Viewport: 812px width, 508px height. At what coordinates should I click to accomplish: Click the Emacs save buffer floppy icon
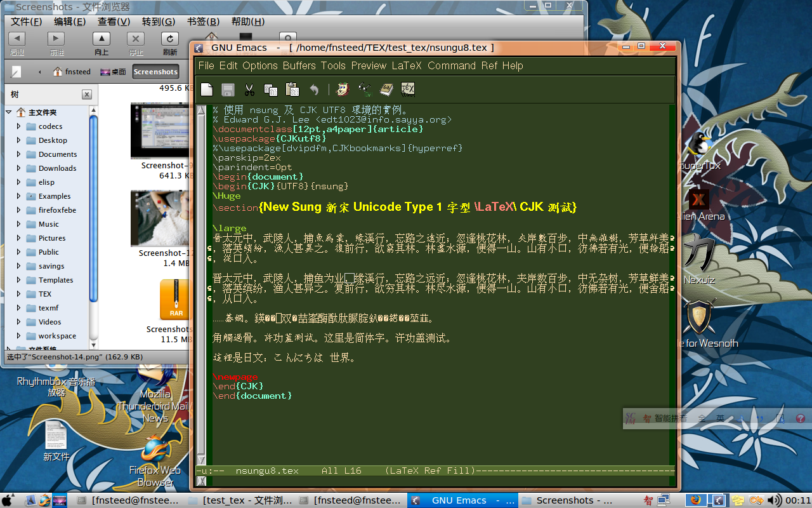pos(228,90)
